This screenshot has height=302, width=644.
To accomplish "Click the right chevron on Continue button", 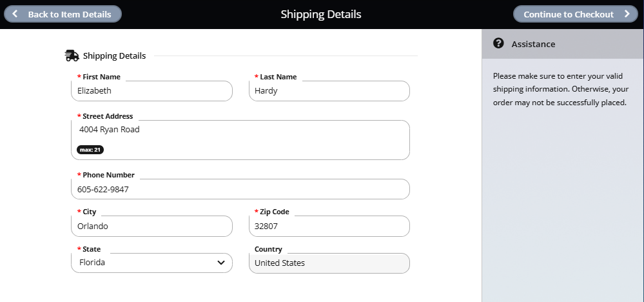I will click(x=627, y=14).
